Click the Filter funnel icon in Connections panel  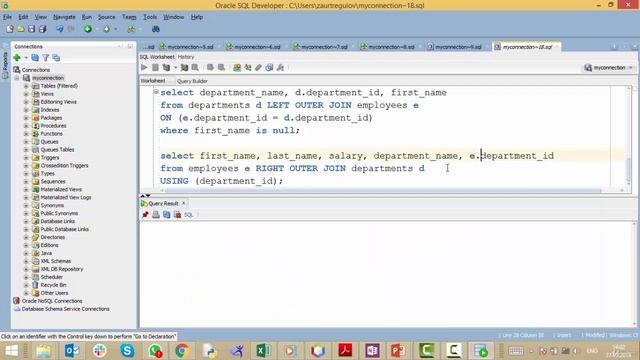46,58
